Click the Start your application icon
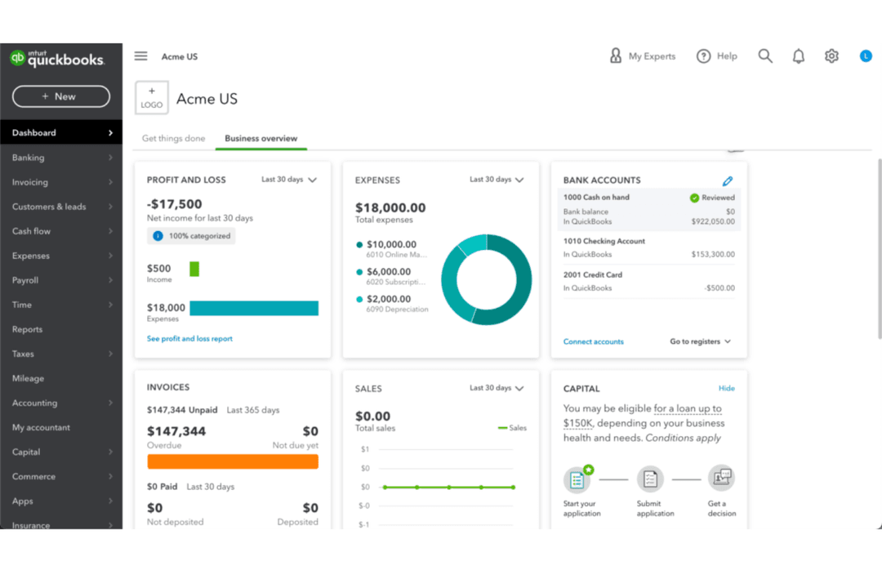The height and width of the screenshot is (588, 882). tap(578, 479)
